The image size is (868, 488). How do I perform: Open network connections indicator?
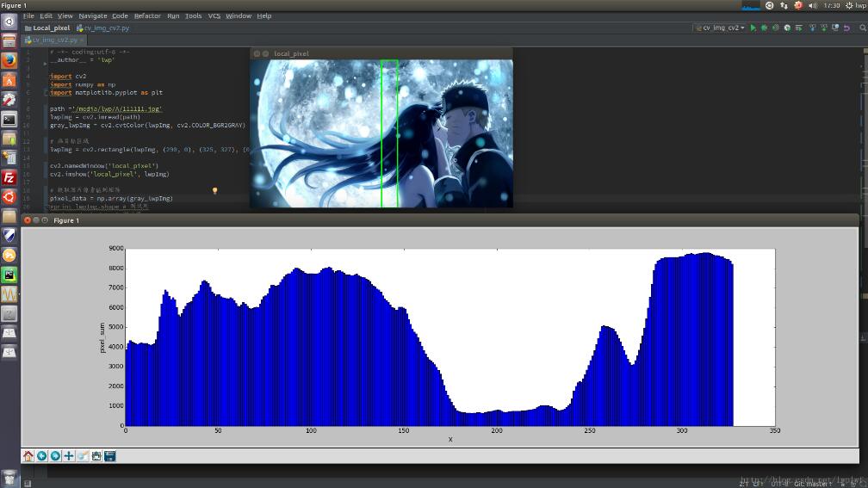point(784,5)
